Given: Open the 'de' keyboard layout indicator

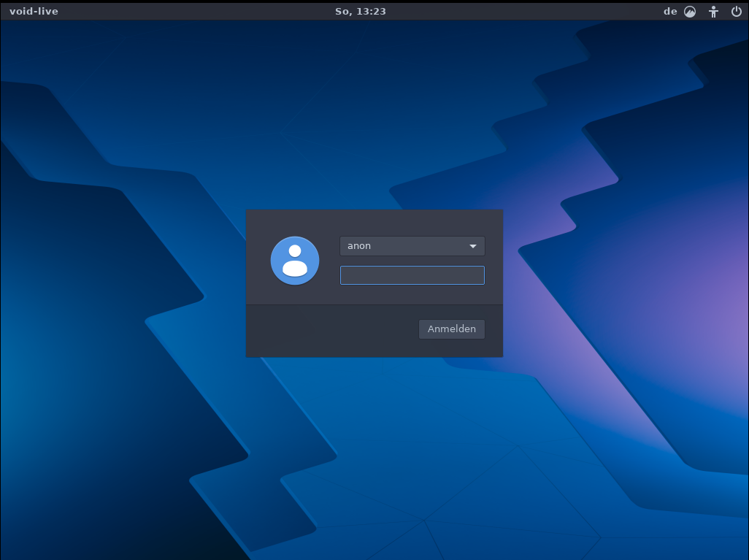Looking at the screenshot, I should 670,12.
